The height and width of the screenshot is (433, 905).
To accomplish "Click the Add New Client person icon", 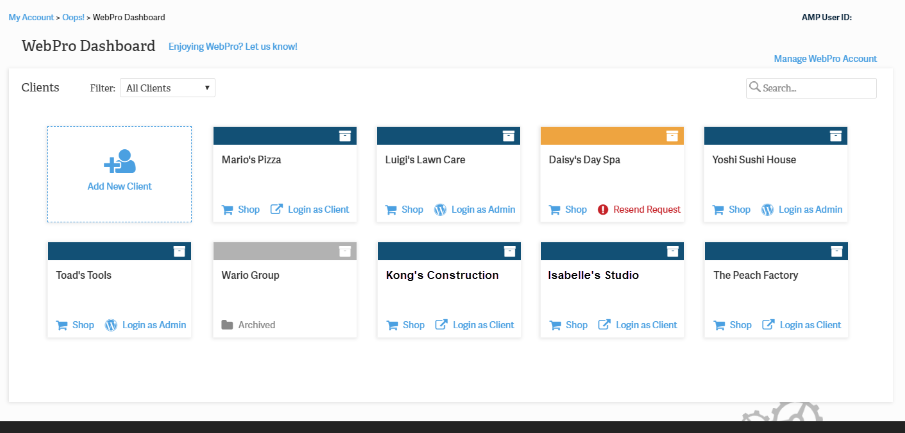I will coord(119,162).
